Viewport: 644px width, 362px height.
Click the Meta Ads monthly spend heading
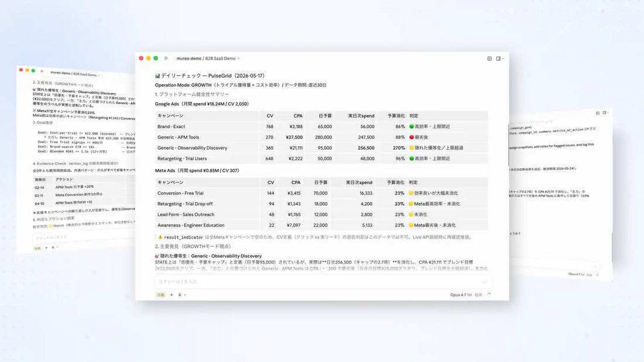coord(197,170)
